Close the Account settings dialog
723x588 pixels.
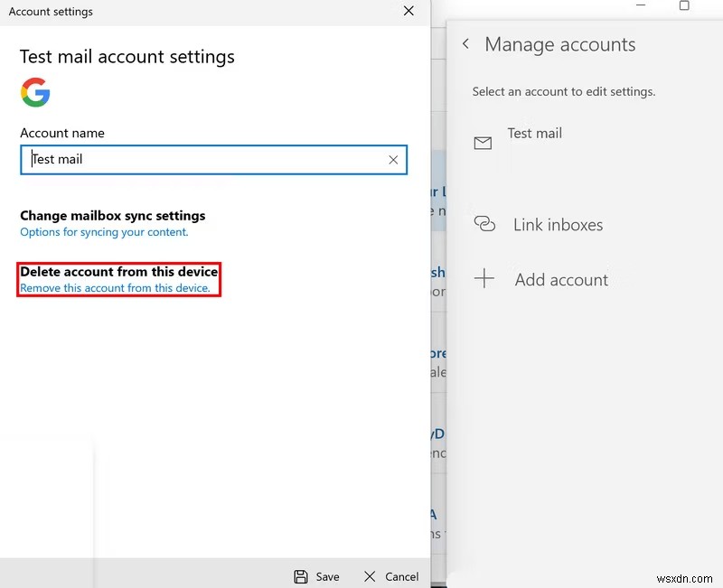pos(408,12)
